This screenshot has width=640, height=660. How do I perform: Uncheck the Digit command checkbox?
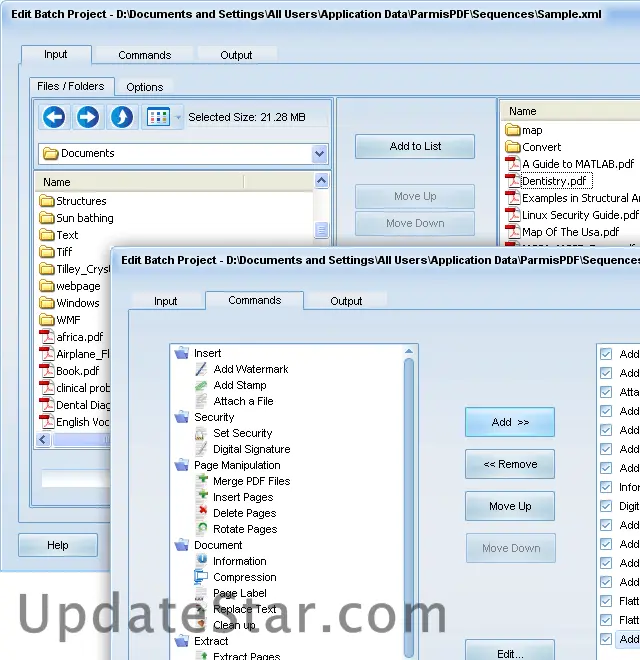(x=606, y=506)
